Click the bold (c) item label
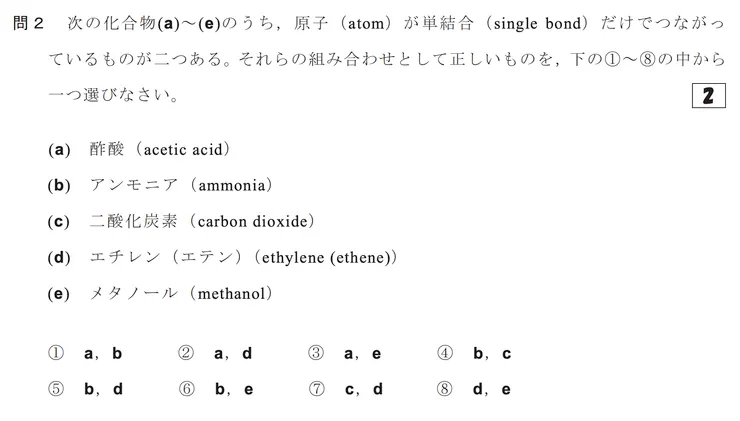The image size is (740, 421). [59, 221]
